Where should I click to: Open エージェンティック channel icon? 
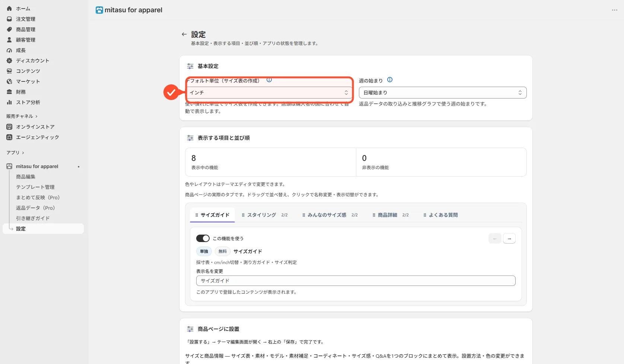(x=9, y=137)
